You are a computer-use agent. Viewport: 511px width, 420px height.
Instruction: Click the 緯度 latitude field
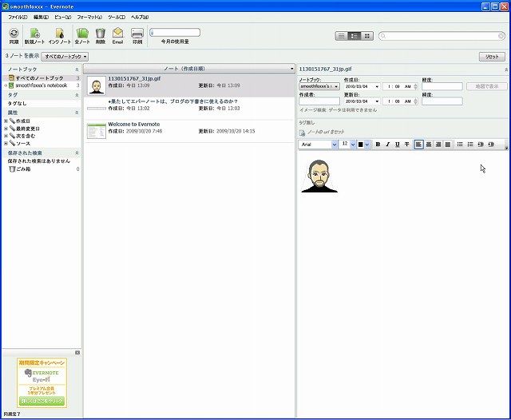pyautogui.click(x=442, y=101)
